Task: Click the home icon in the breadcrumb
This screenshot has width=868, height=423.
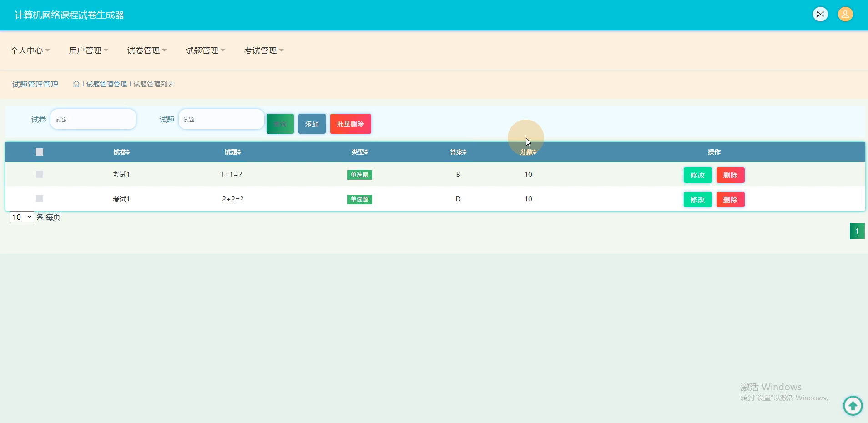Action: tap(76, 84)
